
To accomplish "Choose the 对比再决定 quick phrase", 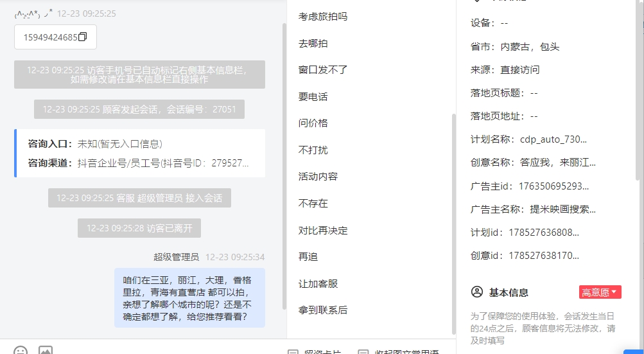I will click(323, 230).
